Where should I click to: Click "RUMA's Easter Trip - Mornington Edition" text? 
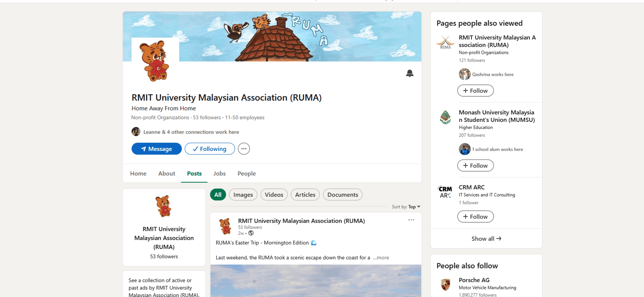click(263, 243)
